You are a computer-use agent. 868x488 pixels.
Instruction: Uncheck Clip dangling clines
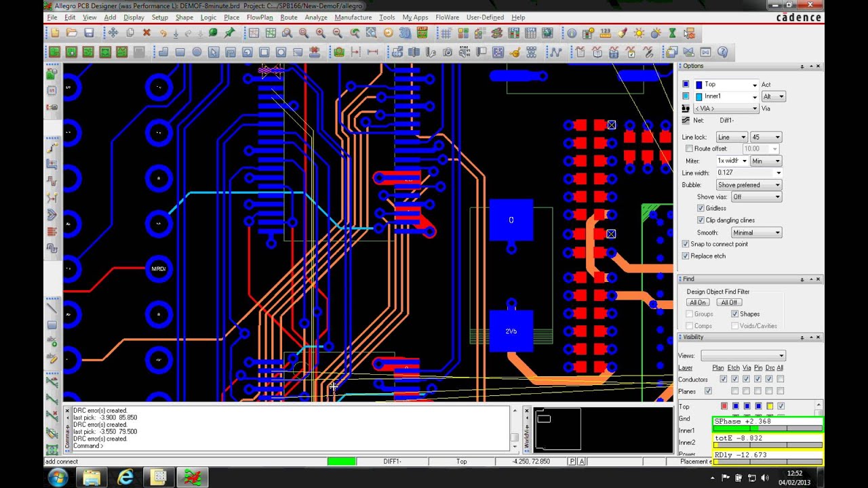(701, 220)
